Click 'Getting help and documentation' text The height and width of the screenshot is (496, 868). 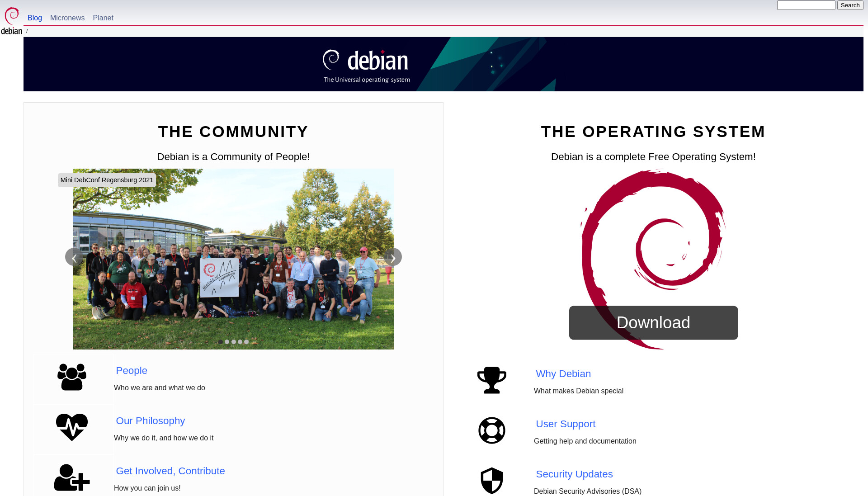pos(585,441)
